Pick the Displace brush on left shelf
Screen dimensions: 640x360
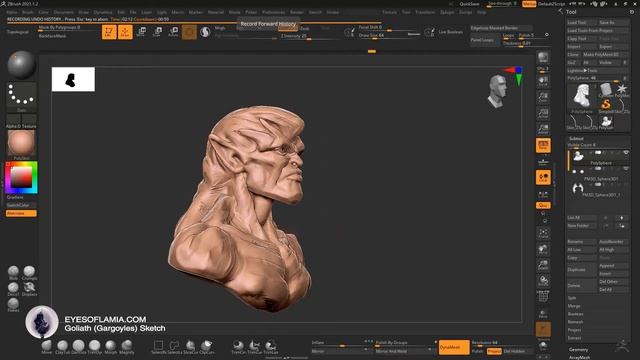point(29,289)
